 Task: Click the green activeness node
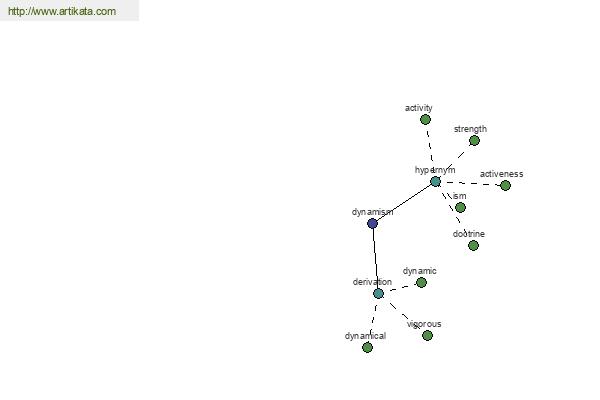[x=505, y=185]
